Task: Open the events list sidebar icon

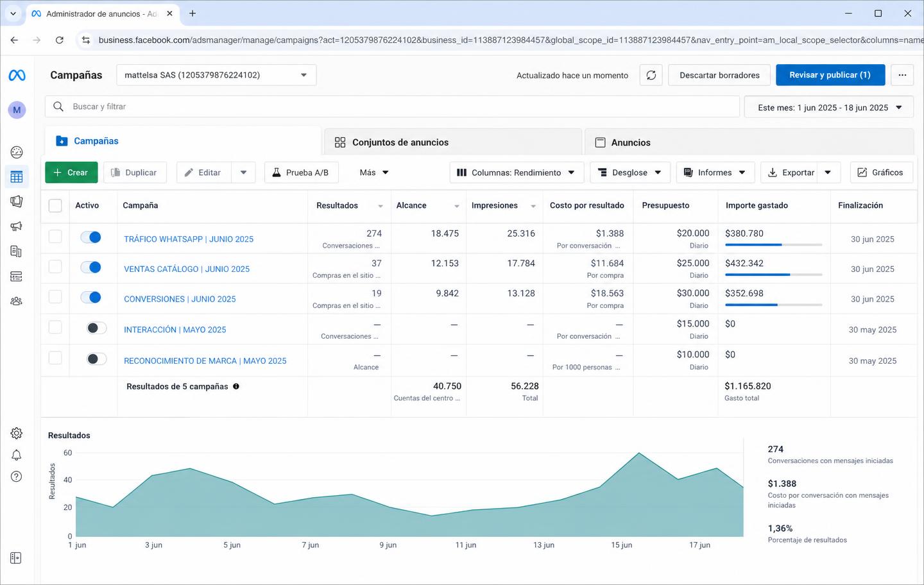Action: pos(17,276)
